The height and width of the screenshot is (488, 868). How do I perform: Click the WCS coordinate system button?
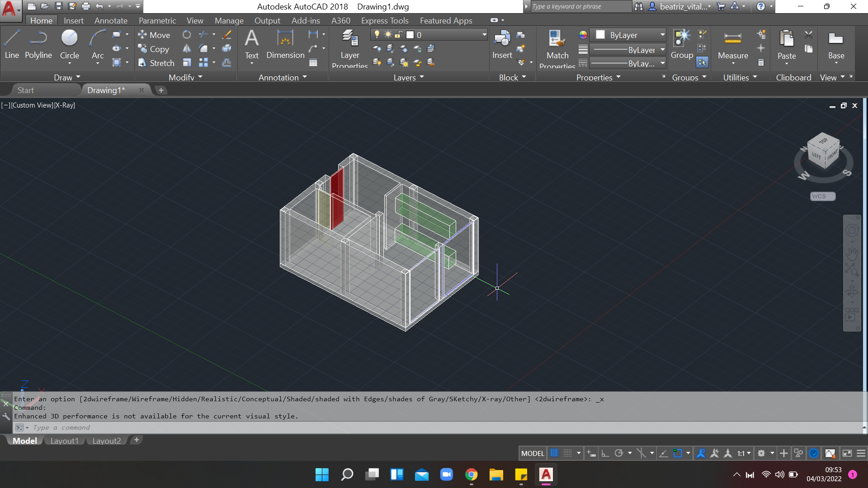[822, 196]
